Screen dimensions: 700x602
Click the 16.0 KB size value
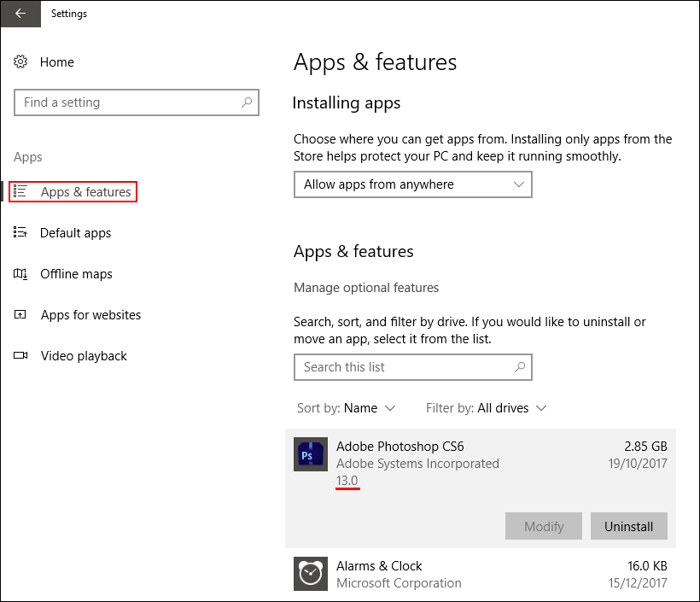(647, 566)
